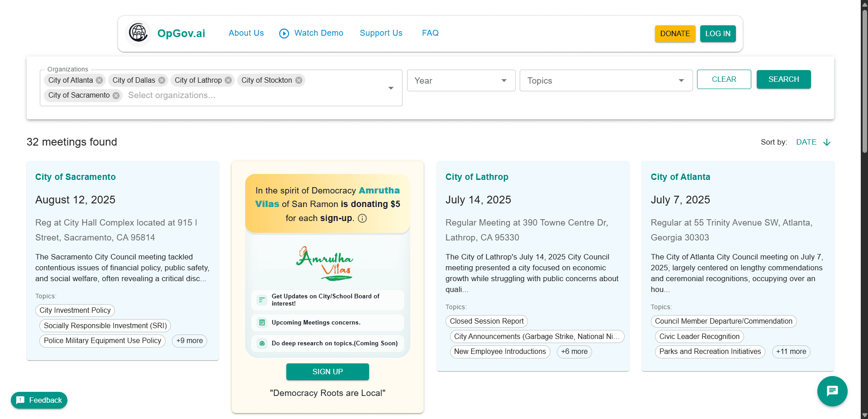Open City of Lathrop meeting title
The width and height of the screenshot is (868, 419).
(477, 177)
